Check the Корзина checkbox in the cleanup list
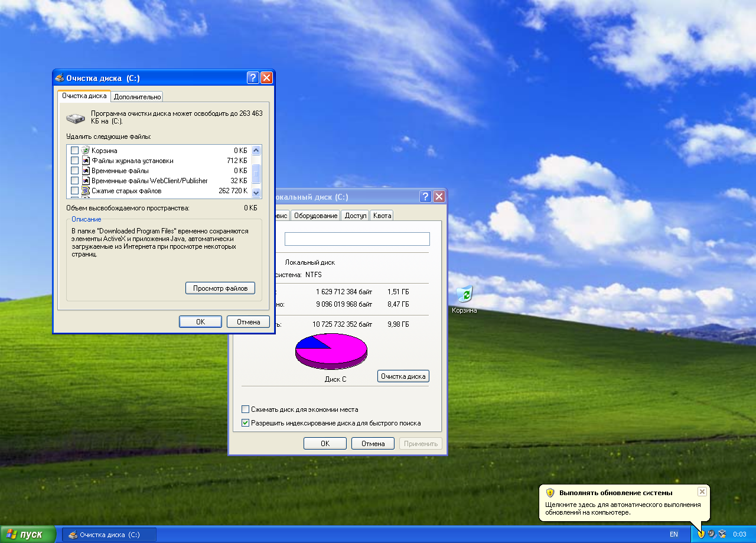Screen dimensions: 756x543 (74, 151)
